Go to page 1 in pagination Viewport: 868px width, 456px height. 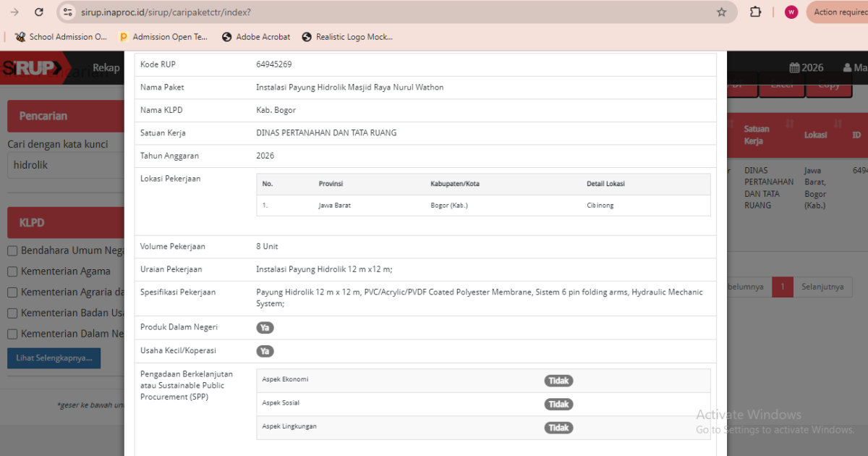tap(782, 287)
